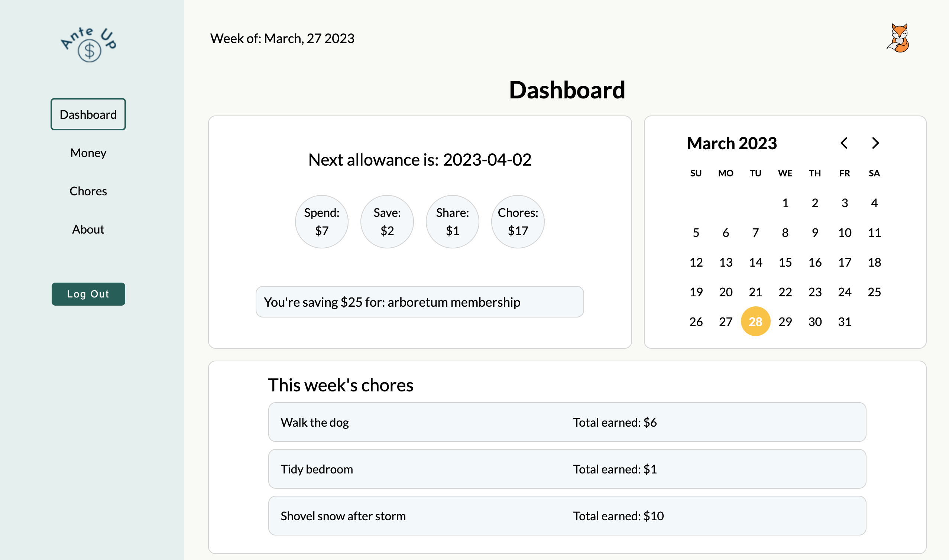Open the Money page
949x560 pixels.
(88, 153)
